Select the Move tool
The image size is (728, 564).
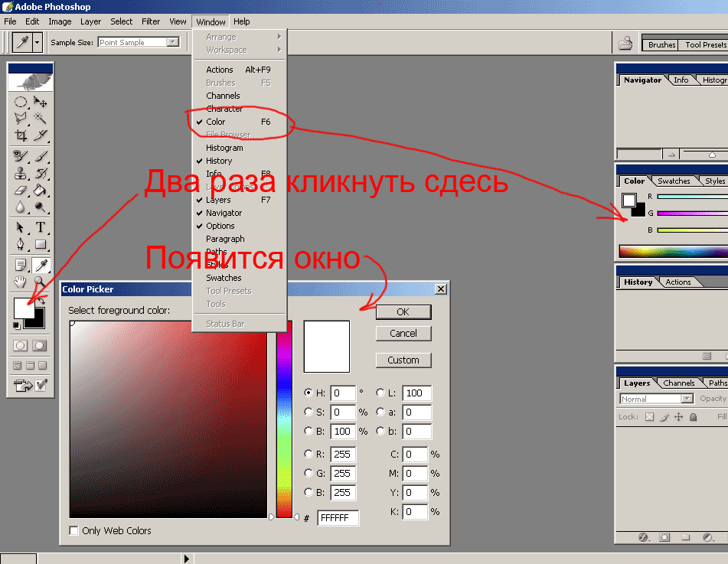[x=41, y=102]
